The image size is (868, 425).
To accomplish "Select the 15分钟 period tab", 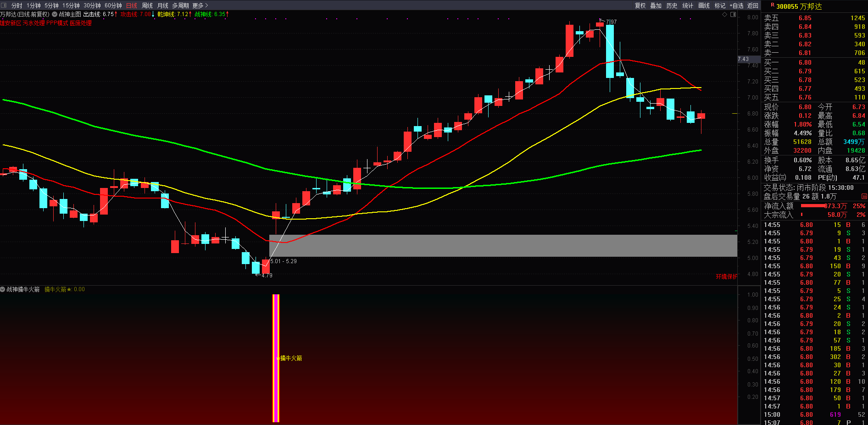I will [71, 6].
